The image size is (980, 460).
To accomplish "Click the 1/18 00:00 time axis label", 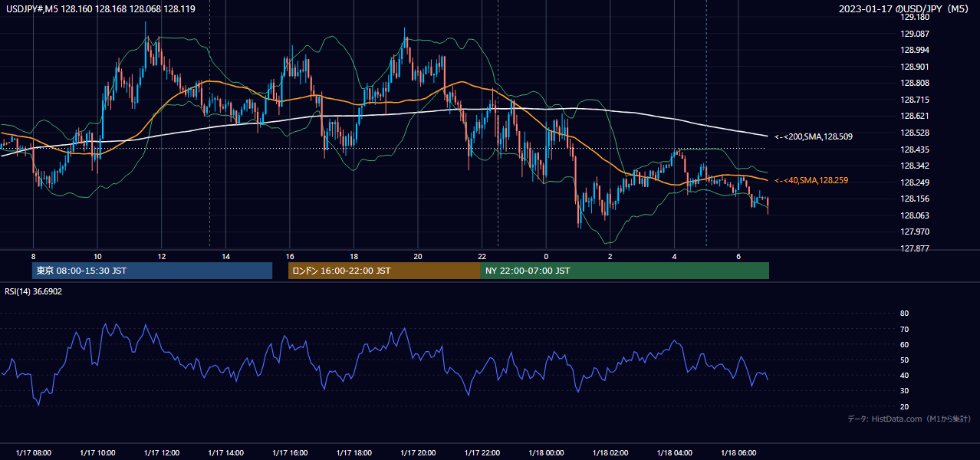I will click(x=546, y=452).
